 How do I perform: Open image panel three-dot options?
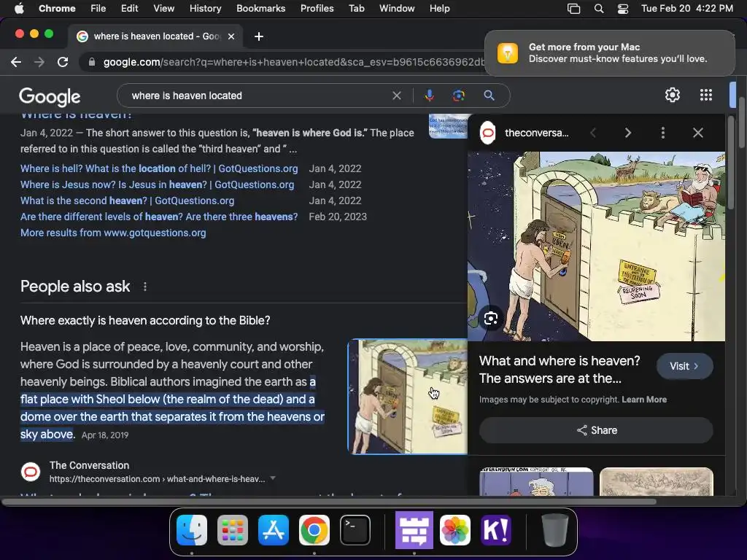click(662, 133)
